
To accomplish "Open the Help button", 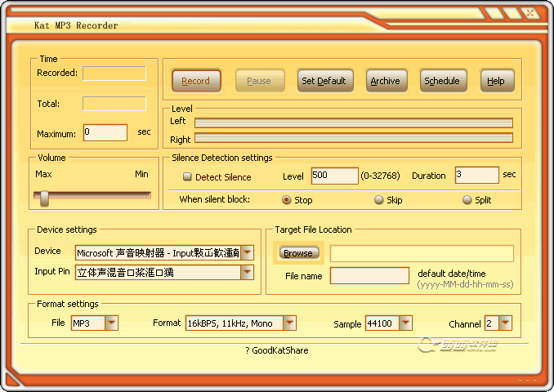I will point(496,81).
